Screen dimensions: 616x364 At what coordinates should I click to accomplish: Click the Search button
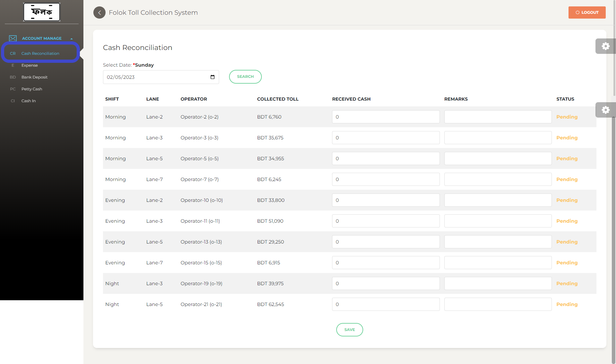click(245, 77)
